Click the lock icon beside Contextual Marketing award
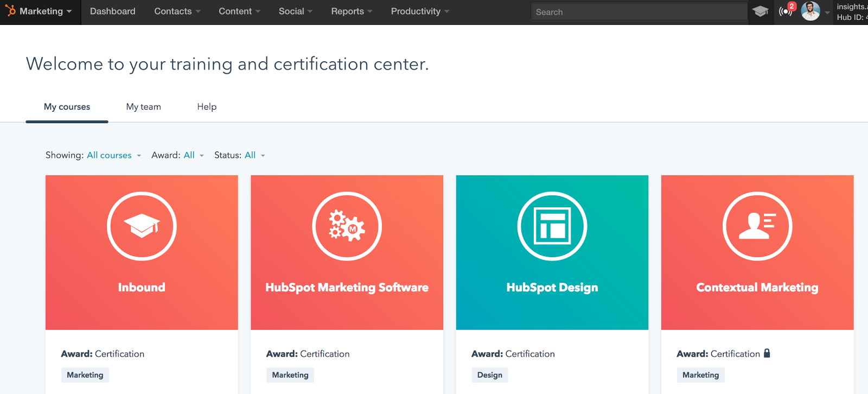Image resolution: width=868 pixels, height=394 pixels. (x=767, y=353)
